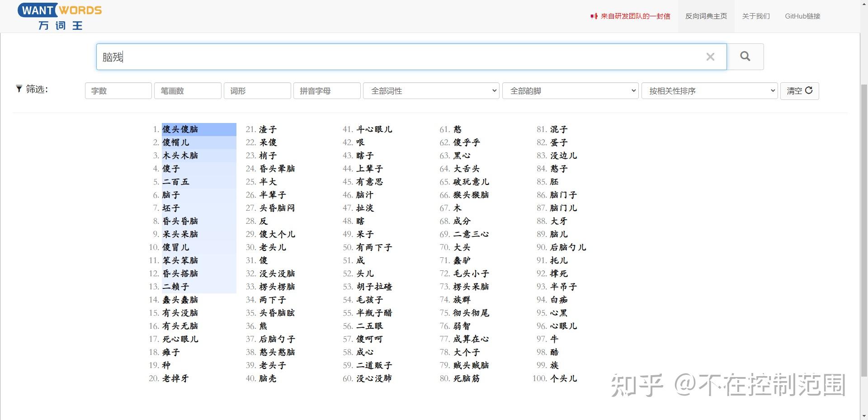Clear the search box using the X icon
The image size is (868, 420).
[711, 57]
